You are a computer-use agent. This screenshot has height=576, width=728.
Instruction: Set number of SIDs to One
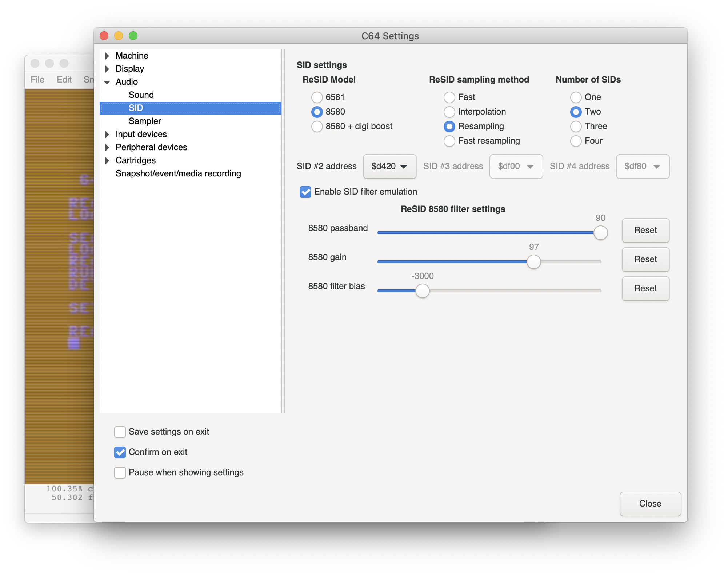(x=576, y=97)
